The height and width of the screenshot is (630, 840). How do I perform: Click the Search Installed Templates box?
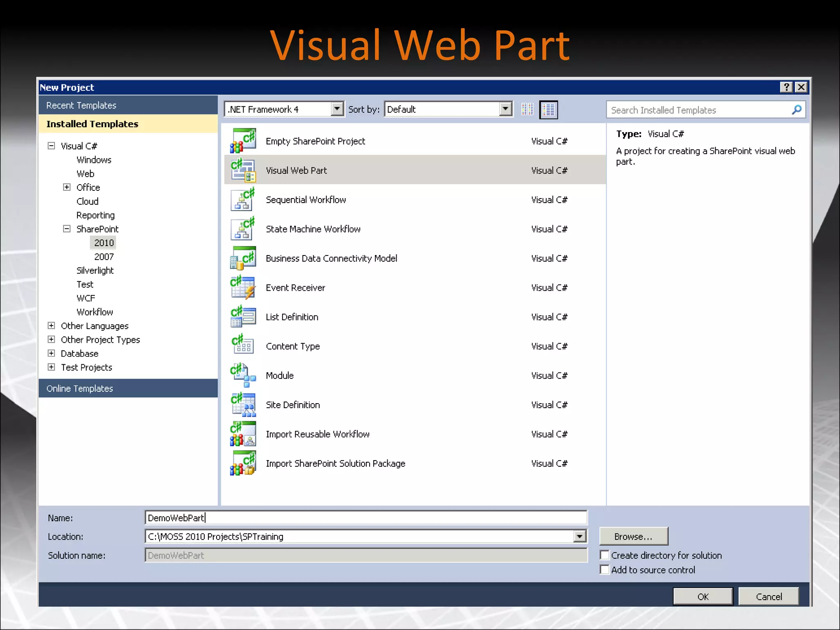point(705,110)
